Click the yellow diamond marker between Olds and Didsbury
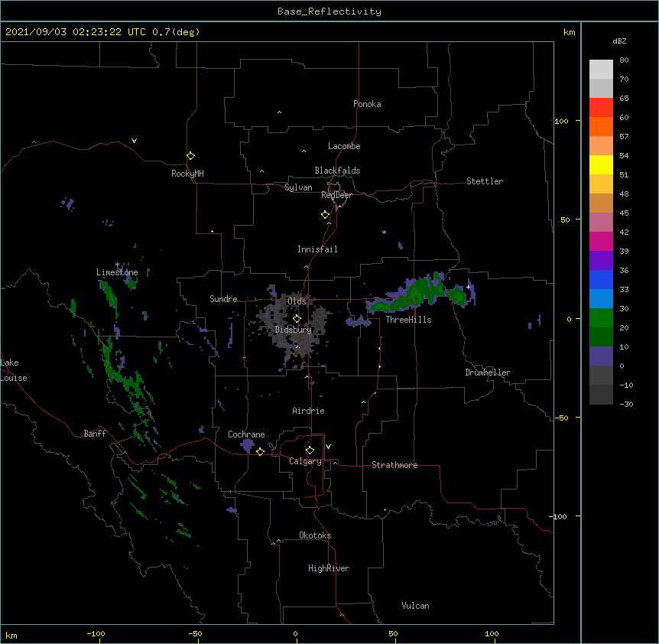 point(297,319)
